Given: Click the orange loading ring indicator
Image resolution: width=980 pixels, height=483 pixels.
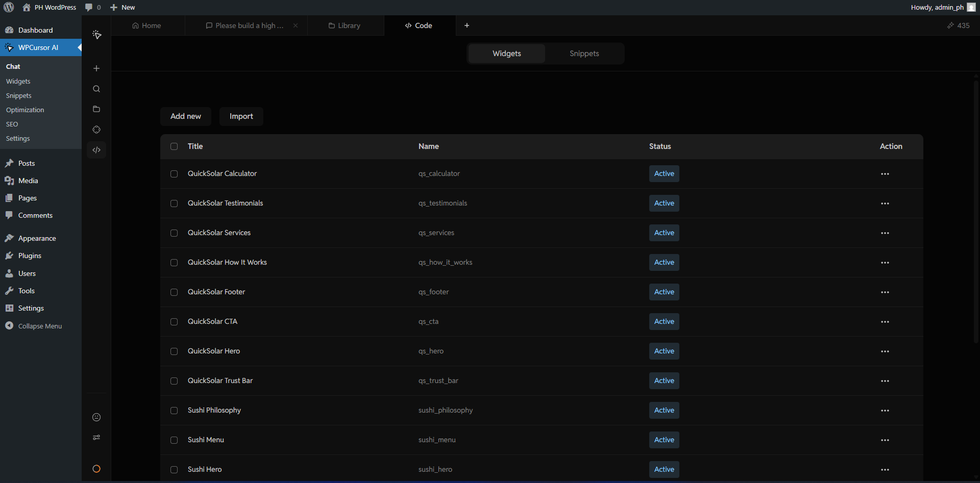Looking at the screenshot, I should point(96,469).
